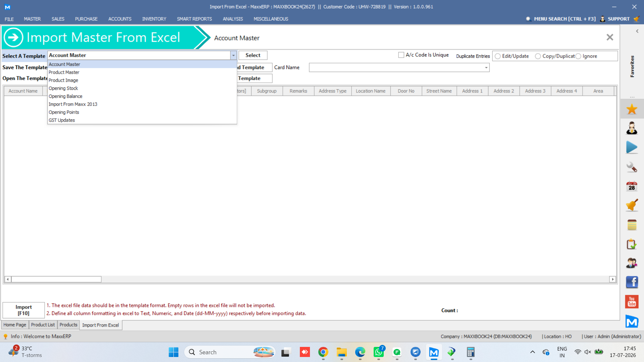Image resolution: width=644 pixels, height=362 pixels.
Task: Click the Account Name column header
Action: (23, 91)
